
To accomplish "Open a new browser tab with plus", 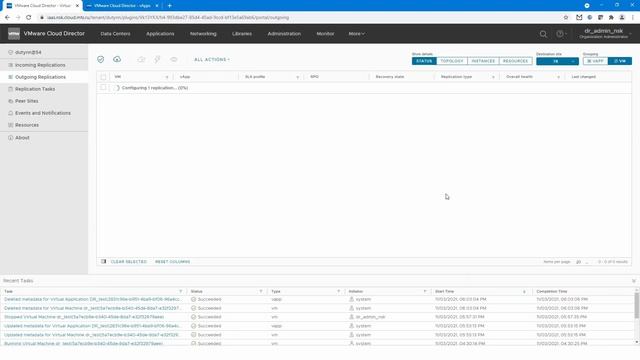I will (x=169, y=6).
